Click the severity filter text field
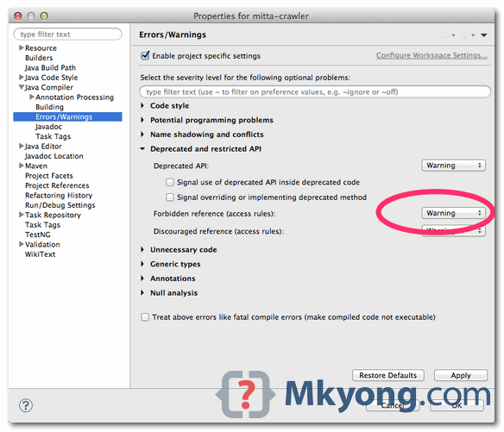504x432 pixels. [x=315, y=92]
